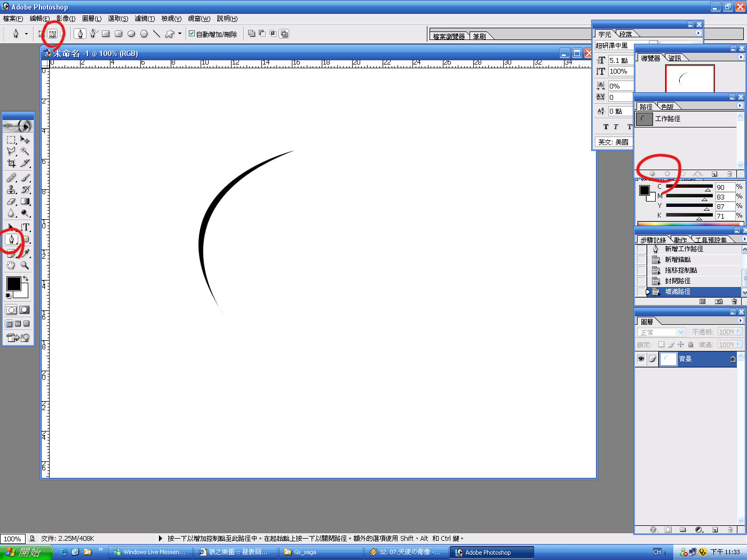
Task: Choose the Ellipse shape option in options bar
Action: [131, 34]
